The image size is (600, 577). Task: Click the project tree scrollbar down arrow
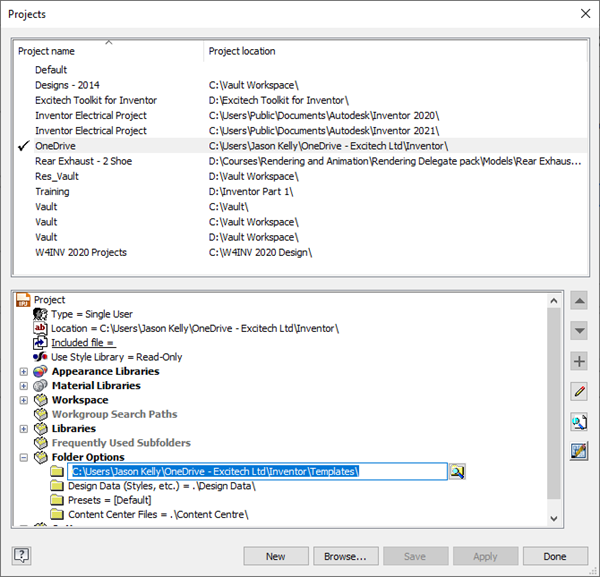pos(553,518)
